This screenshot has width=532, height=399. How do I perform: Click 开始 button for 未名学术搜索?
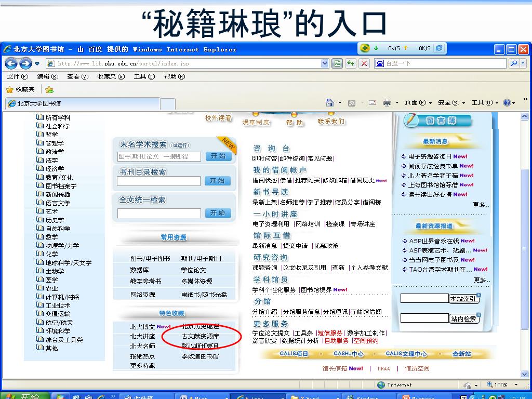[x=218, y=156]
